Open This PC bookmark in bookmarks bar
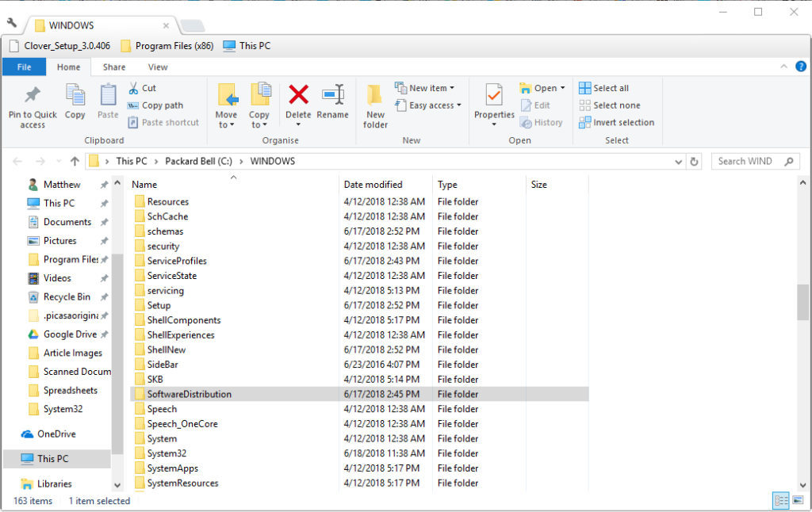Image resolution: width=812 pixels, height=512 pixels. pyautogui.click(x=247, y=45)
